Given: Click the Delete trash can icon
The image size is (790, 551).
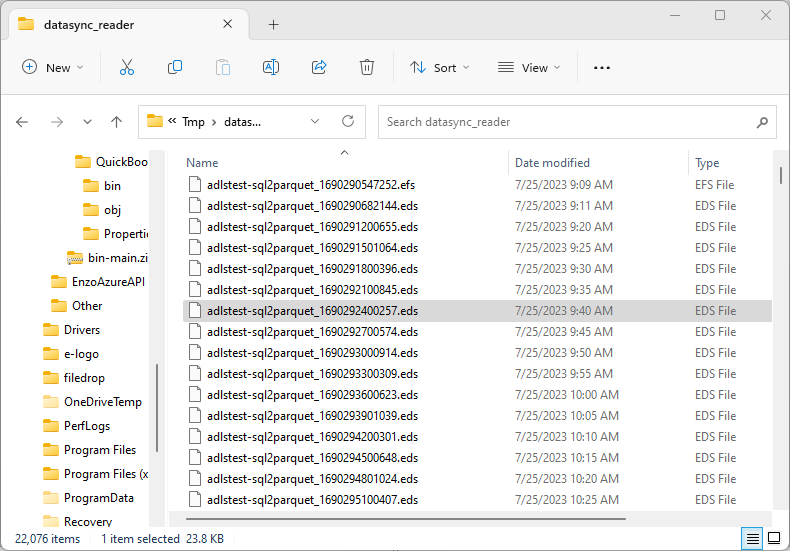Looking at the screenshot, I should [x=367, y=67].
